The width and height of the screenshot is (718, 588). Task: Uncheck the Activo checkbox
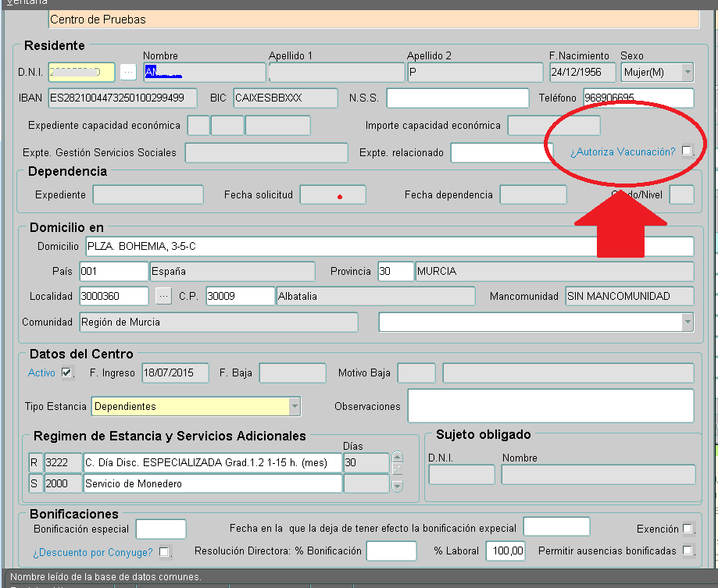tap(66, 372)
